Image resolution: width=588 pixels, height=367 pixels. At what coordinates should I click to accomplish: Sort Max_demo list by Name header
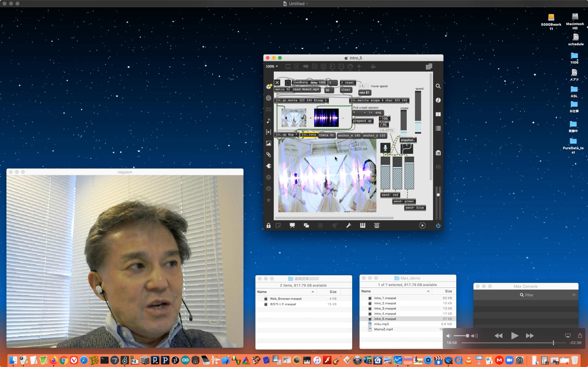coord(366,291)
